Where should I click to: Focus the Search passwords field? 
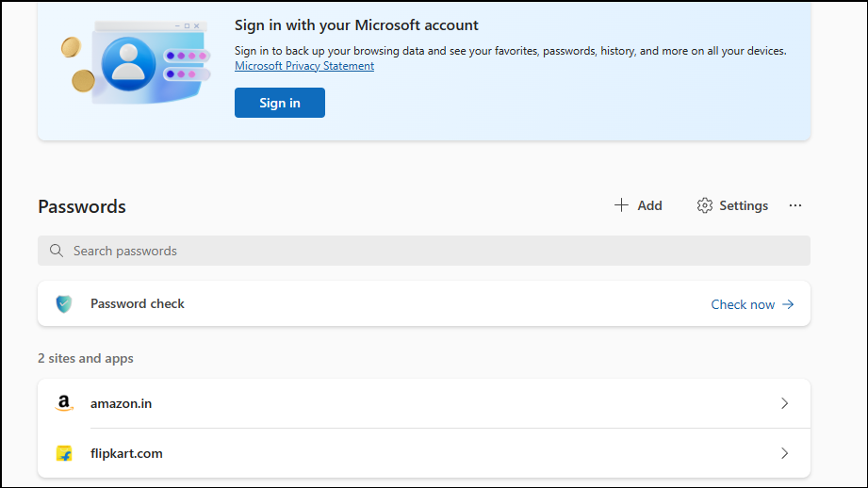(424, 251)
